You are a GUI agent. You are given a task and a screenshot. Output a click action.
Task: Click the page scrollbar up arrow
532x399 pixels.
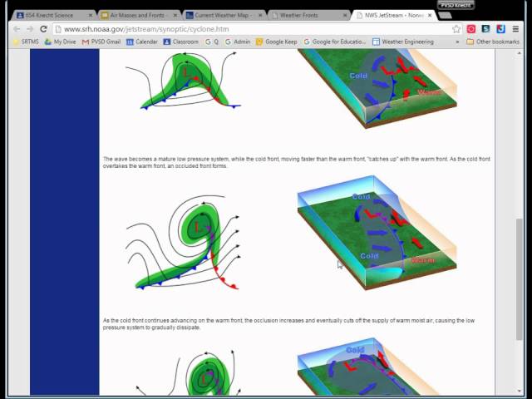pos(519,53)
